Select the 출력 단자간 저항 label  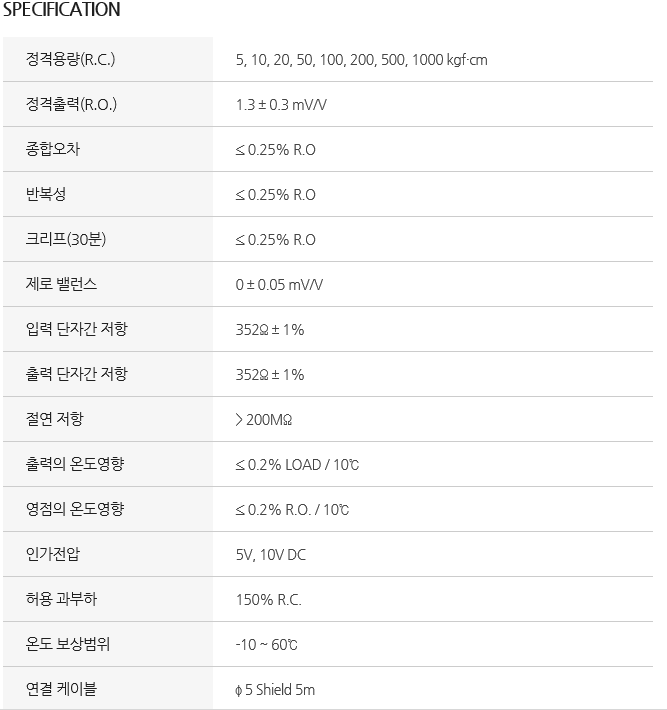pos(77,374)
